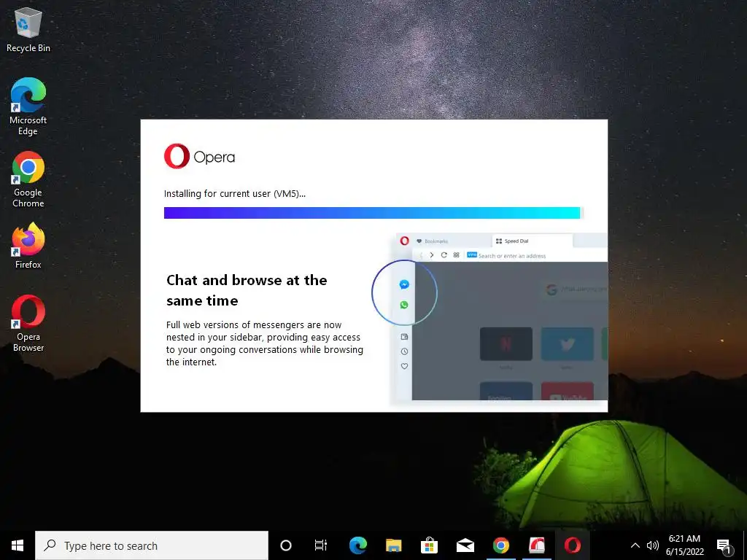Click the speed dial grid icon in preview toolbar
Screen dimensions: 747x560
[457, 254]
